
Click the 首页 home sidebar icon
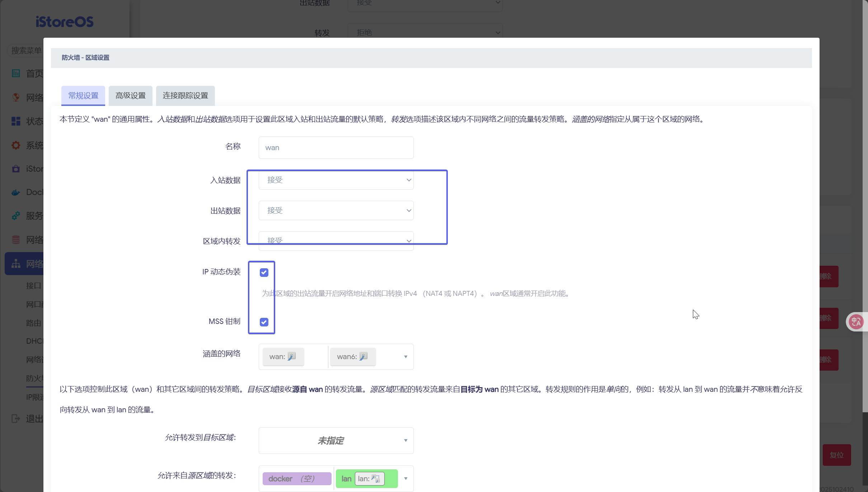pyautogui.click(x=16, y=73)
